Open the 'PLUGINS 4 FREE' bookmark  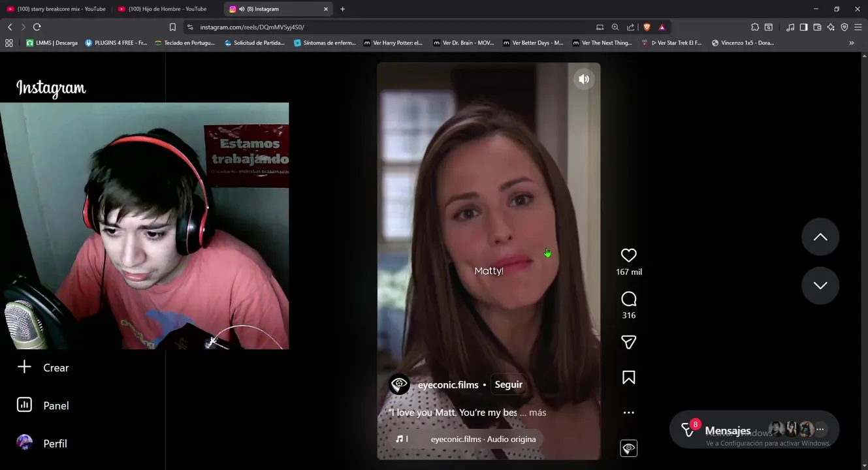[116, 42]
